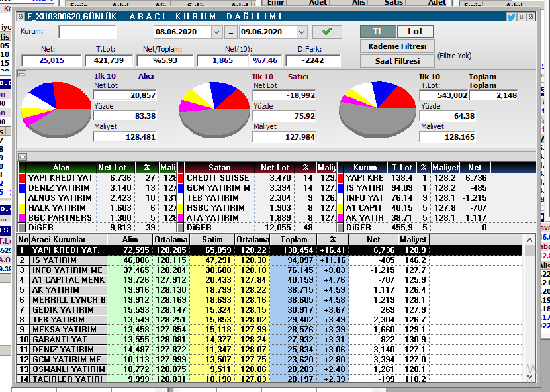This screenshot has width=550, height=392.
Task: Click the Toplam Maliyet 128.165 field
Action: point(447,137)
